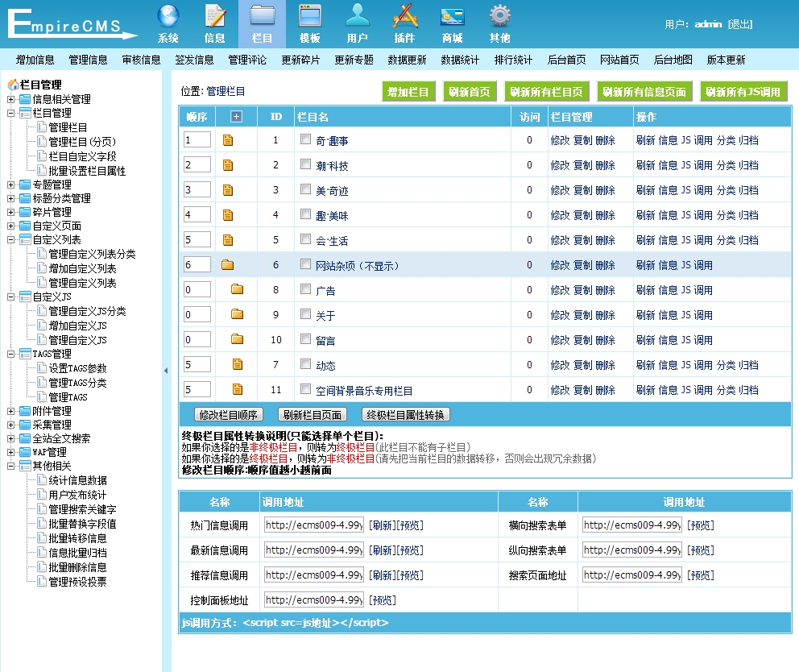
Task: Collapse the 自定义列表 tree node
Action: (10, 239)
